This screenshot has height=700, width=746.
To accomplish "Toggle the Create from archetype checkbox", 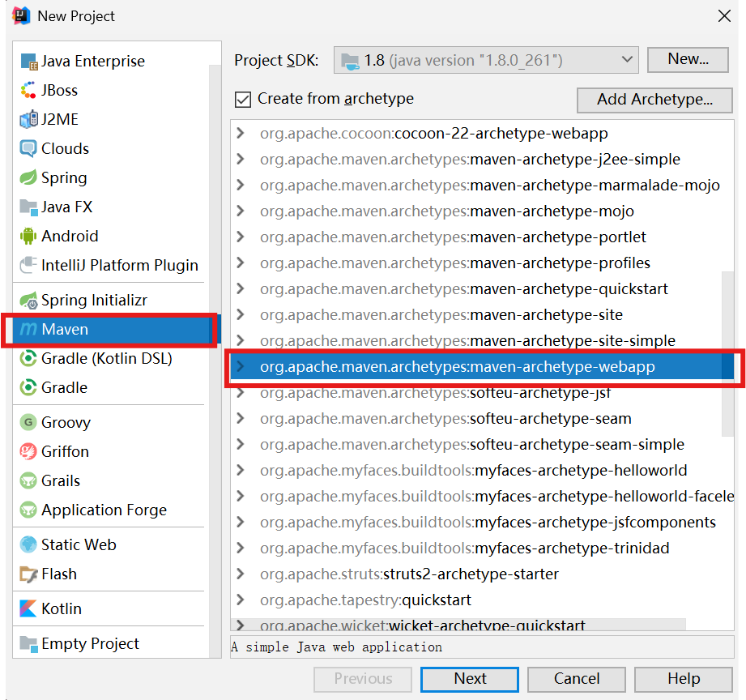I will point(243,100).
